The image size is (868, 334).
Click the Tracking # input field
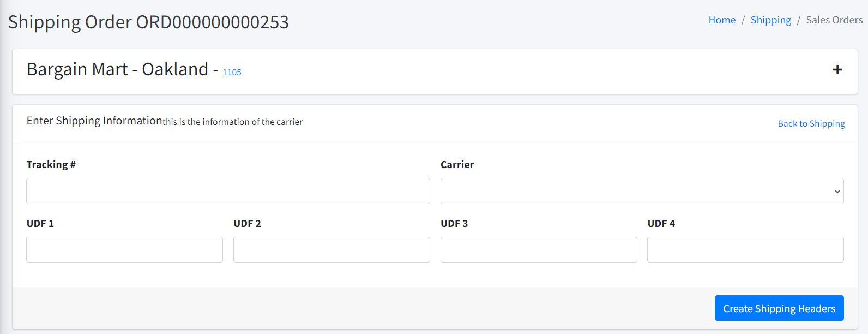[x=228, y=191]
